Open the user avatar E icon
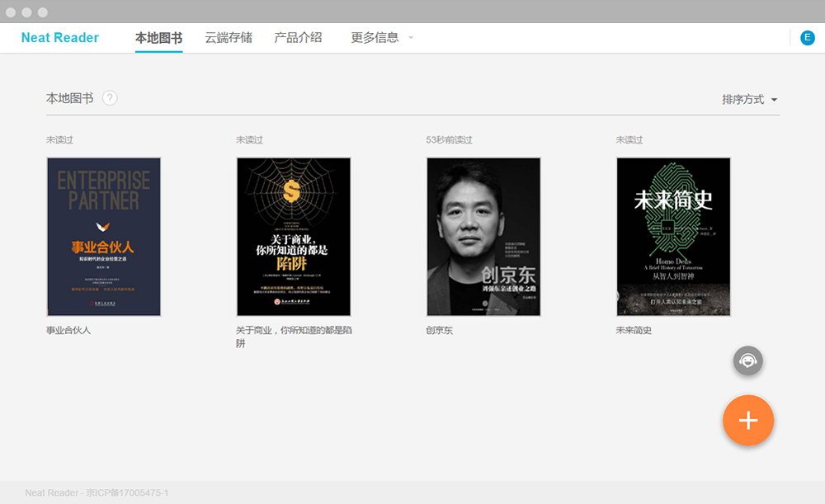This screenshot has height=504, width=825. tap(807, 38)
